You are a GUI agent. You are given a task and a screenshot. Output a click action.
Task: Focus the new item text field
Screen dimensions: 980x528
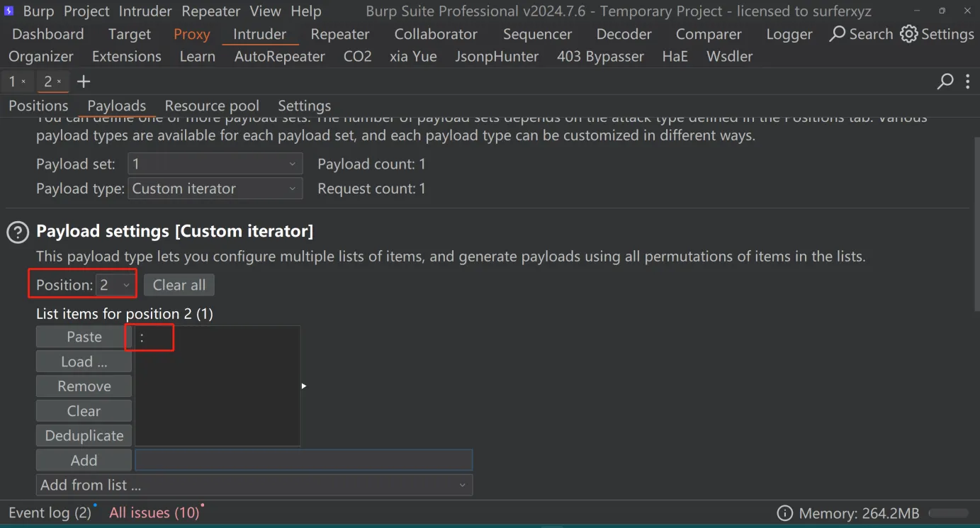[304, 461]
